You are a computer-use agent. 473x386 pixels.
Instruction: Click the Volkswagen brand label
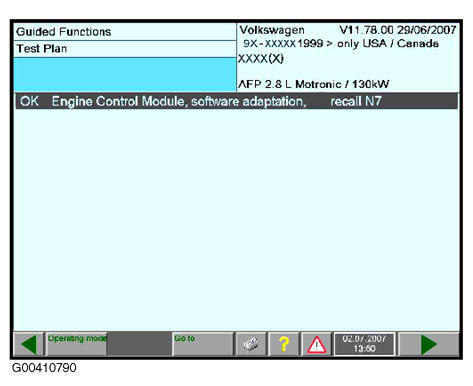(x=272, y=30)
